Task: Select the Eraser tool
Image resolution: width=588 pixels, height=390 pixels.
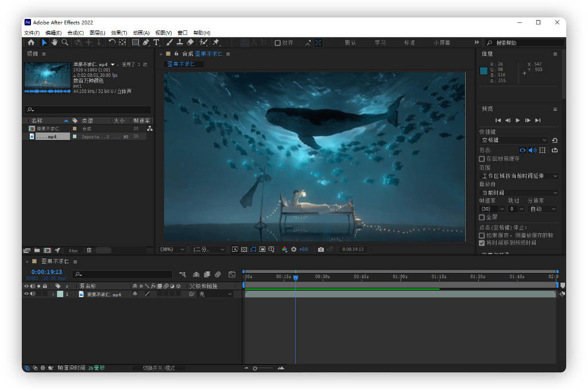Action: (191, 42)
